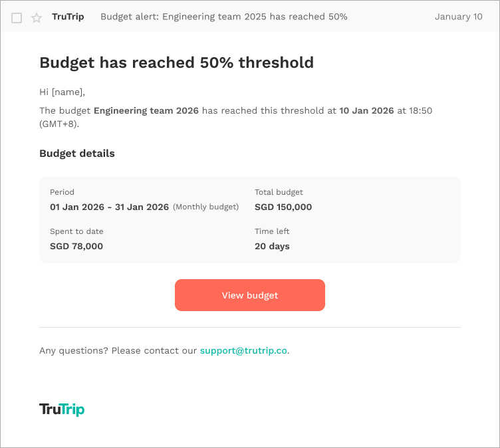Viewport: 500px width, 448px height.
Task: Click the period 01 Jan 2026 - 31 Jan 2026
Action: tap(109, 207)
